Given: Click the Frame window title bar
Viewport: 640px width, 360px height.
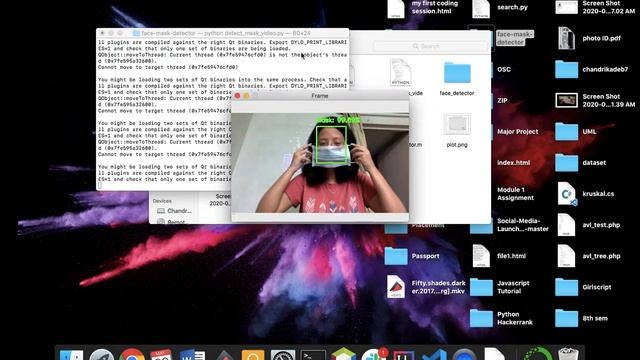Looking at the screenshot, I should click(320, 96).
